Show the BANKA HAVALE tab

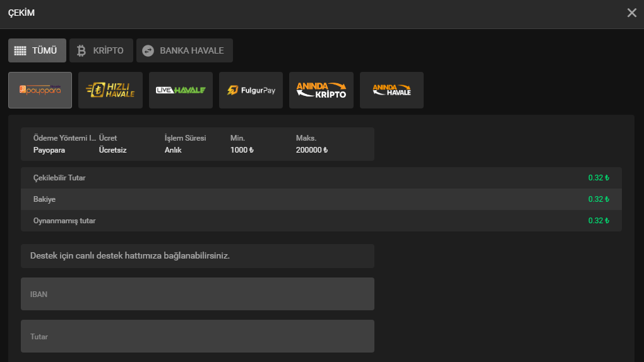pos(184,50)
